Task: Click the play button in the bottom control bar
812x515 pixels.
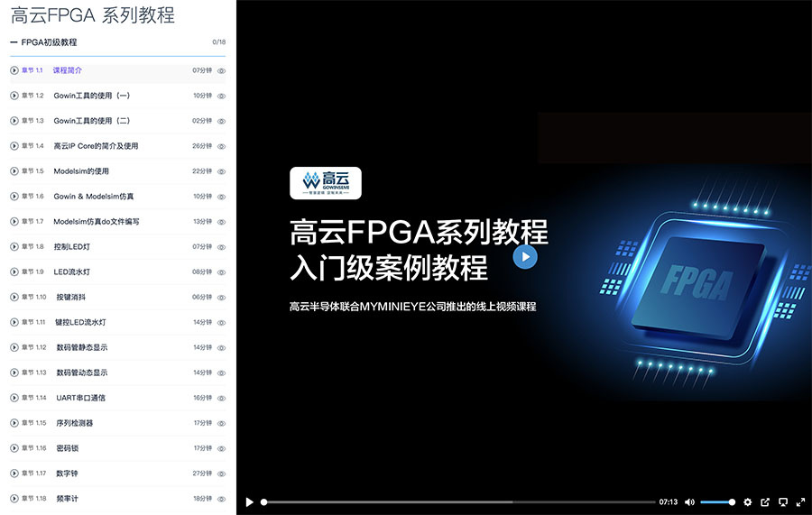Action: click(250, 502)
